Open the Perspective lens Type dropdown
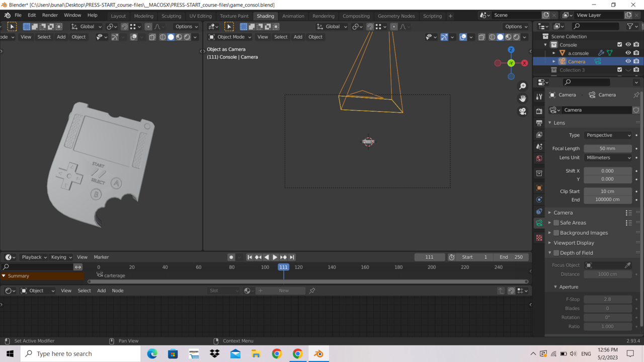 point(608,135)
